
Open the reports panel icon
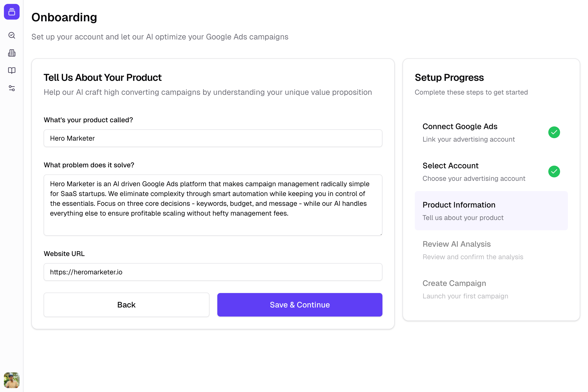point(12,53)
